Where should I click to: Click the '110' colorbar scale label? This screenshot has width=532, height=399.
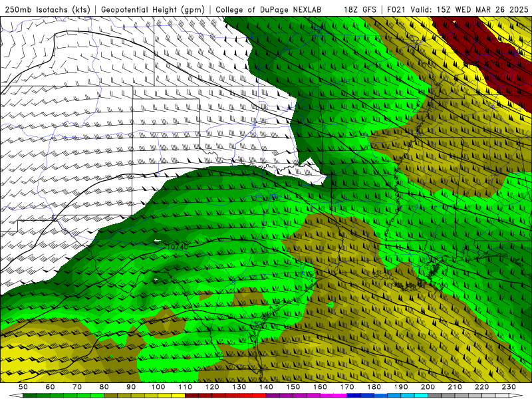click(185, 387)
